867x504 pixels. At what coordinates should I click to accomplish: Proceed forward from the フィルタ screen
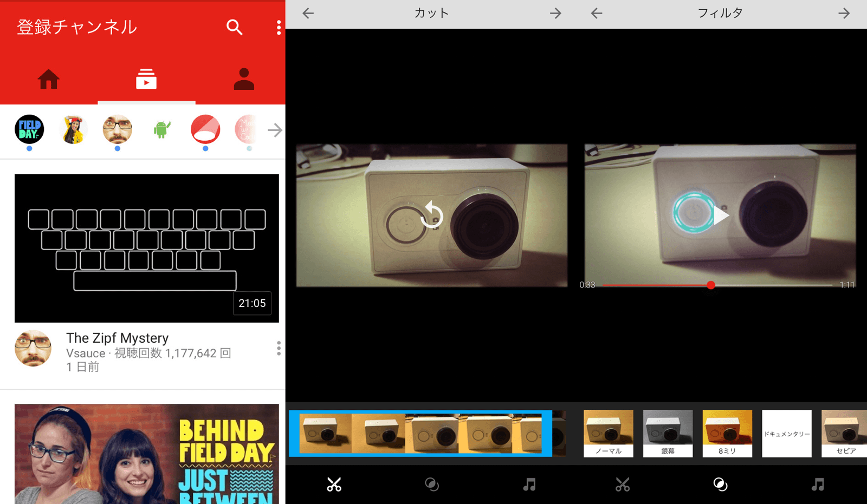(x=844, y=14)
